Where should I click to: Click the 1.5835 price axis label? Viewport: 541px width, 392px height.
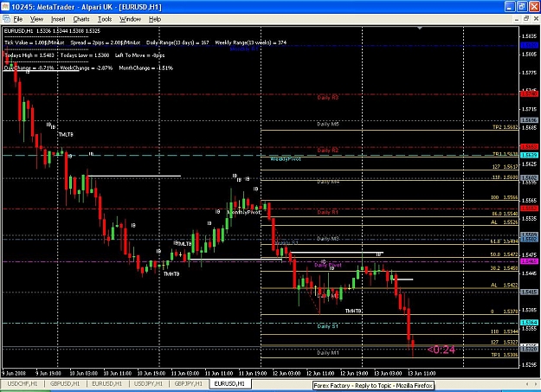(529, 35)
